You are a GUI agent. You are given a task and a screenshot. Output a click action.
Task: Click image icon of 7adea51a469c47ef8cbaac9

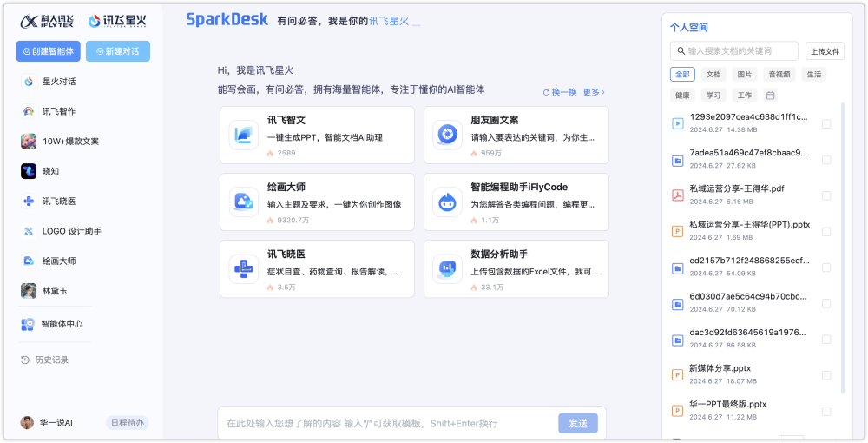pyautogui.click(x=678, y=161)
